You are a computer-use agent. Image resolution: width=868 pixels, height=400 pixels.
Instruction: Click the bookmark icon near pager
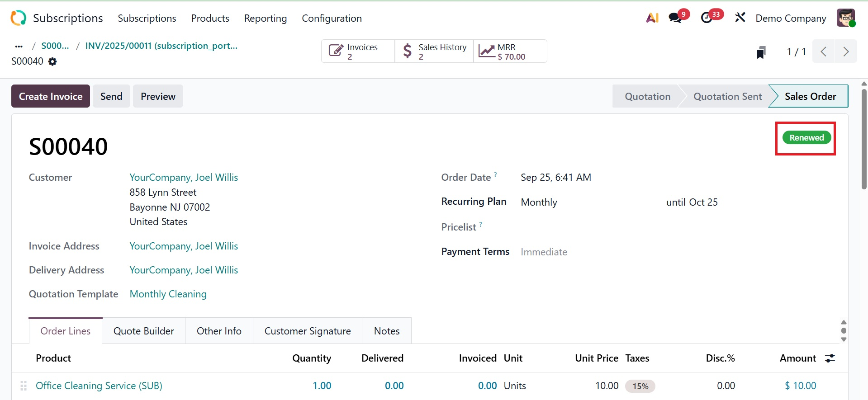coord(761,52)
